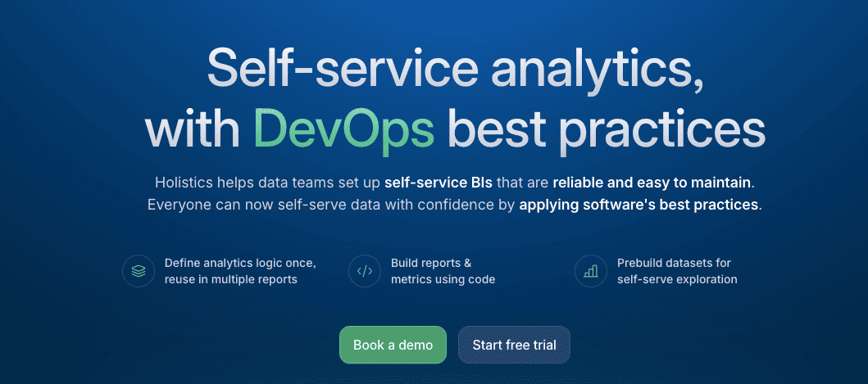Screen dimensions: 868x384
Task: Click bold 'reliable and easy to maintain' text
Action: 652,182
